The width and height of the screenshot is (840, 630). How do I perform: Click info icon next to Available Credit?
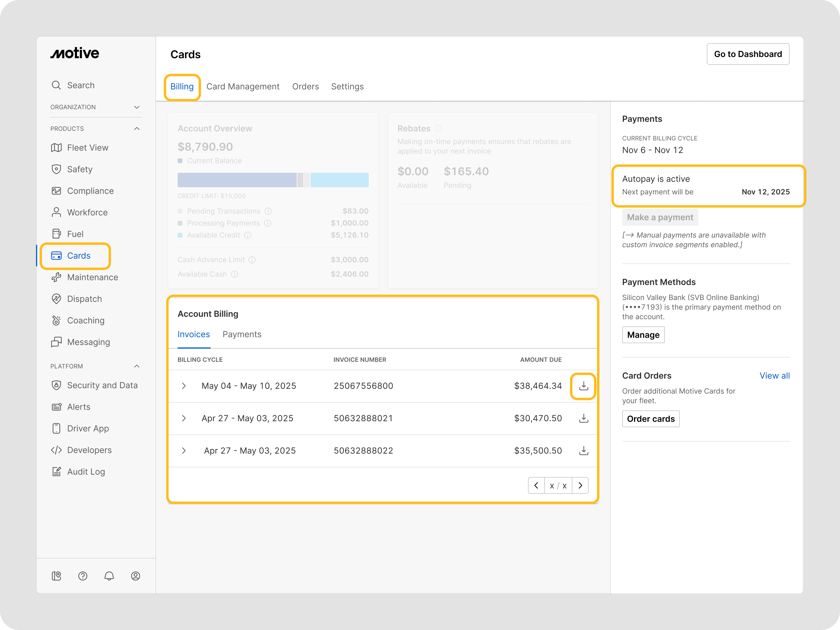coord(248,235)
